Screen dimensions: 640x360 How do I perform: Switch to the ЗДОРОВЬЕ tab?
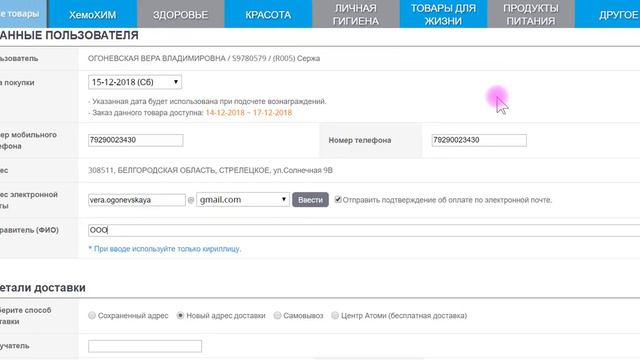tap(181, 14)
